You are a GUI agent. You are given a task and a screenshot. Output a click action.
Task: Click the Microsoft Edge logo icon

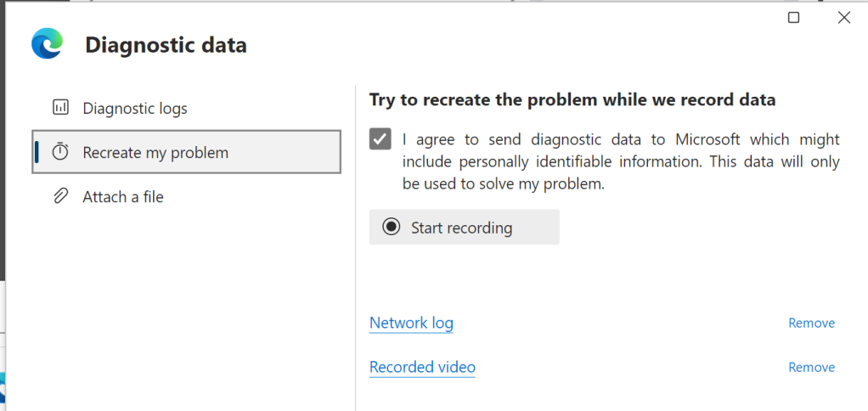[x=47, y=44]
